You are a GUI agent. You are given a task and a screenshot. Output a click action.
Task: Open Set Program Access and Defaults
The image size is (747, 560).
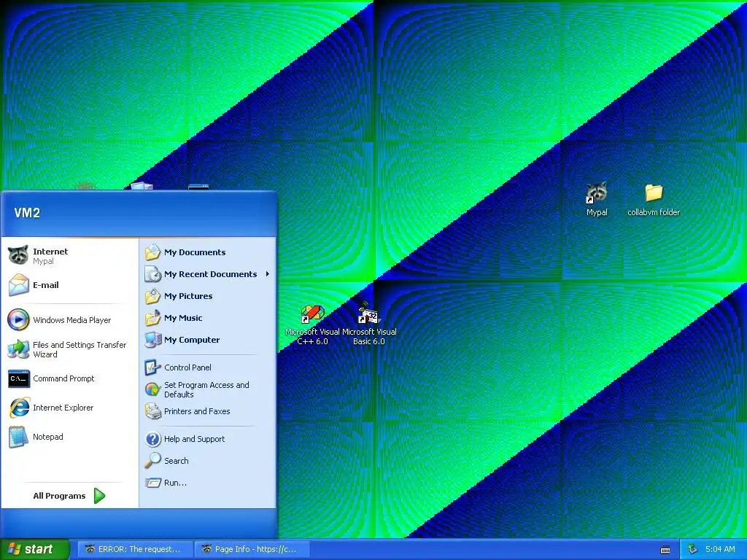[208, 389]
